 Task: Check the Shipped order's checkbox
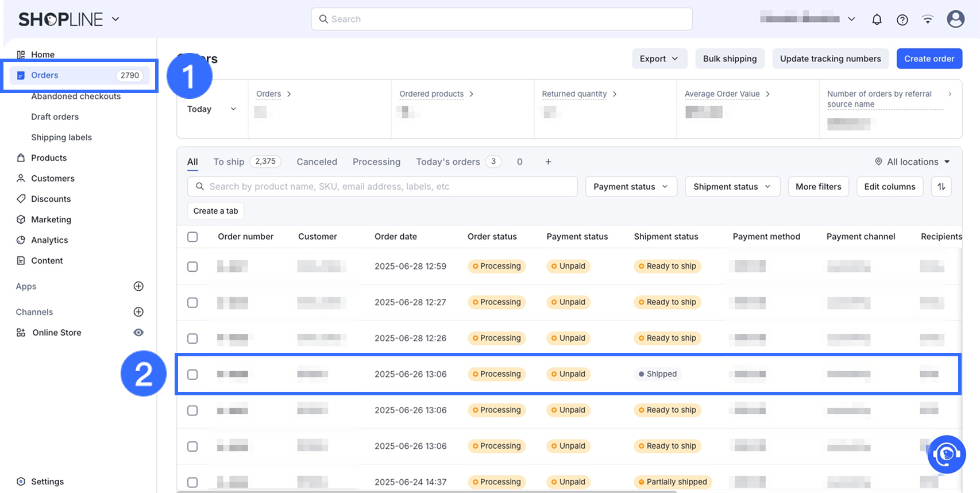(192, 374)
